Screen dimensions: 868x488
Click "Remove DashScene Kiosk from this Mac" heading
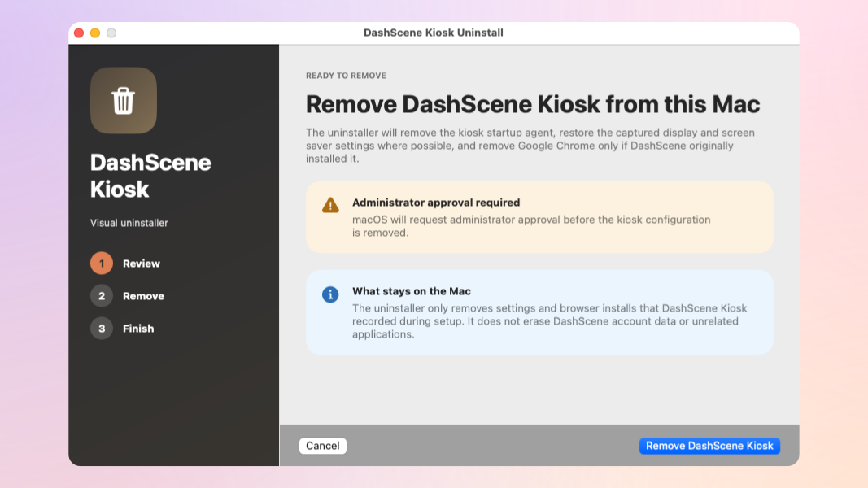[x=533, y=104]
